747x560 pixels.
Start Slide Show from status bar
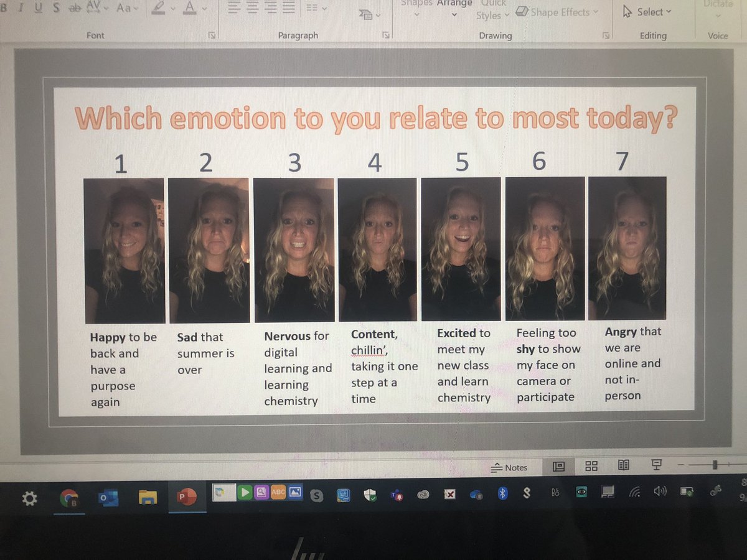pyautogui.click(x=656, y=465)
